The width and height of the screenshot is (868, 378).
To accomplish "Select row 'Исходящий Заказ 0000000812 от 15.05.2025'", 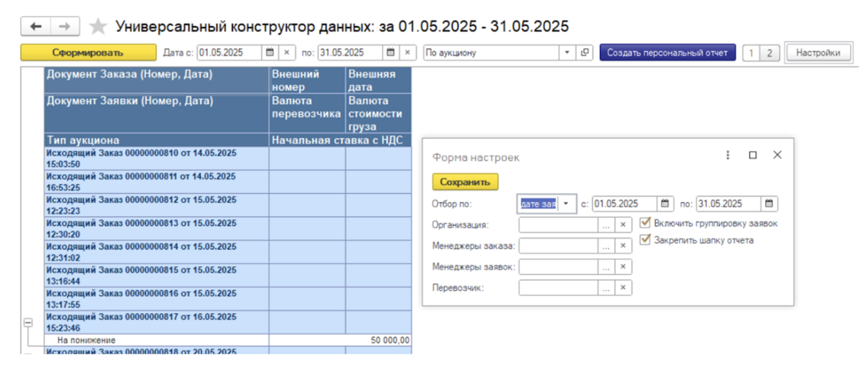I will (x=157, y=205).
